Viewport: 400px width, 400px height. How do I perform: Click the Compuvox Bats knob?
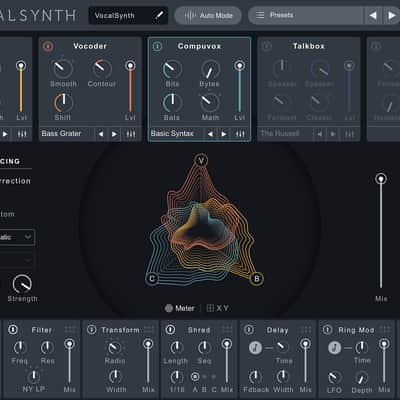click(172, 103)
